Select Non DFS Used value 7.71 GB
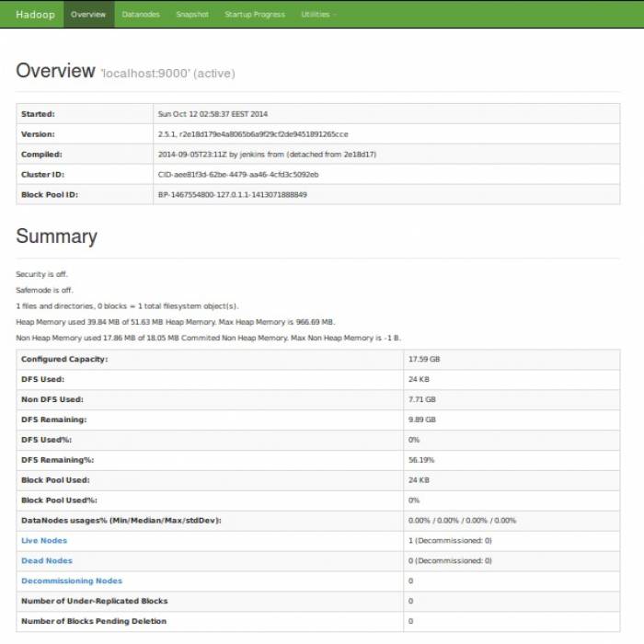This screenshot has width=644, height=644. (x=422, y=399)
